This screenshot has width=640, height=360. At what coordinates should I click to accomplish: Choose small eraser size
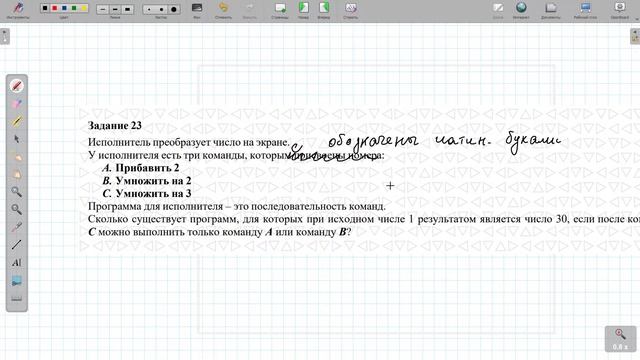point(149,9)
